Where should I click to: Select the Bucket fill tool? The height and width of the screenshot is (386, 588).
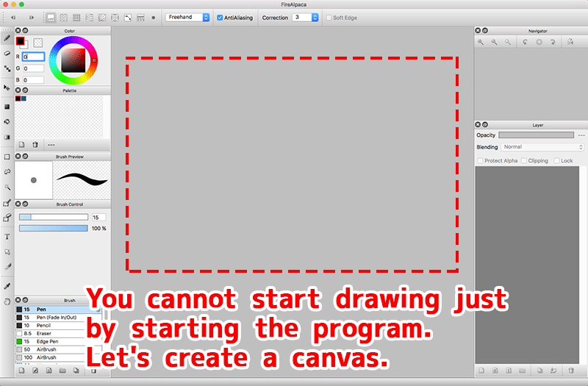pos(7,122)
